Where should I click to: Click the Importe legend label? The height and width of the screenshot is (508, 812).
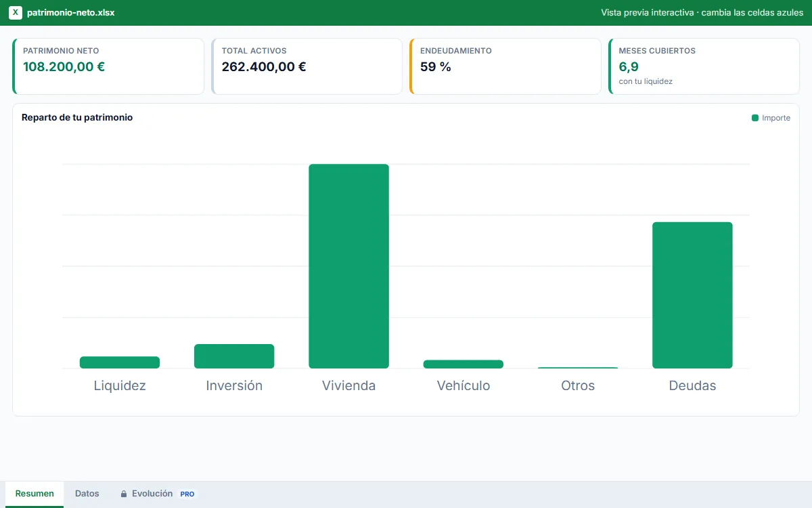(776, 118)
